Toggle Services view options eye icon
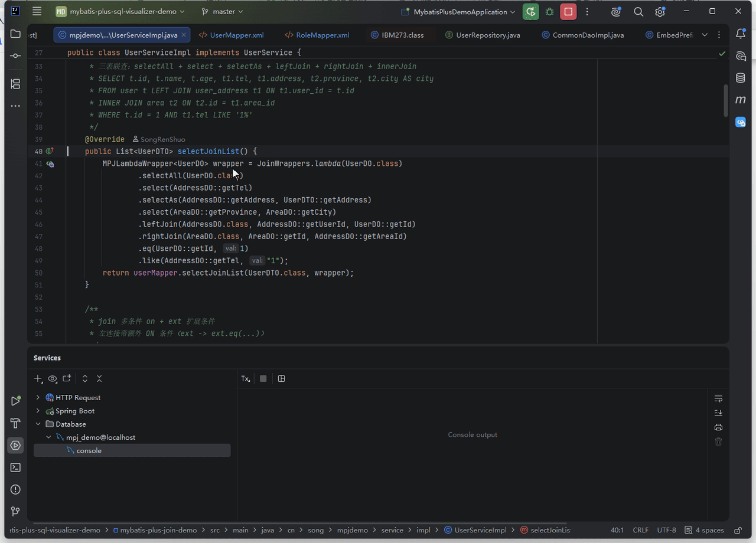The height and width of the screenshot is (543, 756). pos(53,378)
